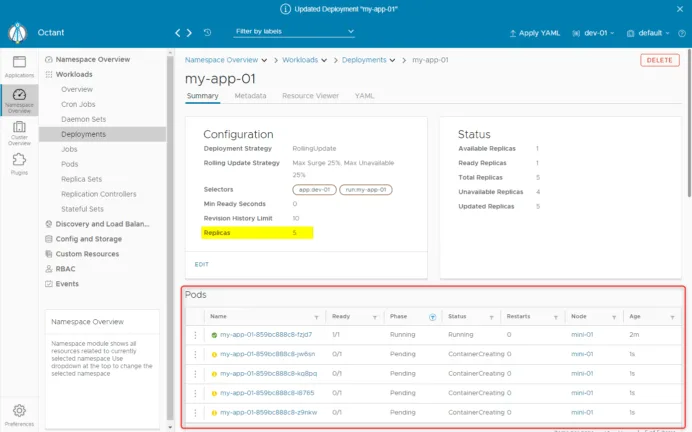Open Daemon Sets in the sidebar
Image resolution: width=692 pixels, height=432 pixels.
(83, 120)
